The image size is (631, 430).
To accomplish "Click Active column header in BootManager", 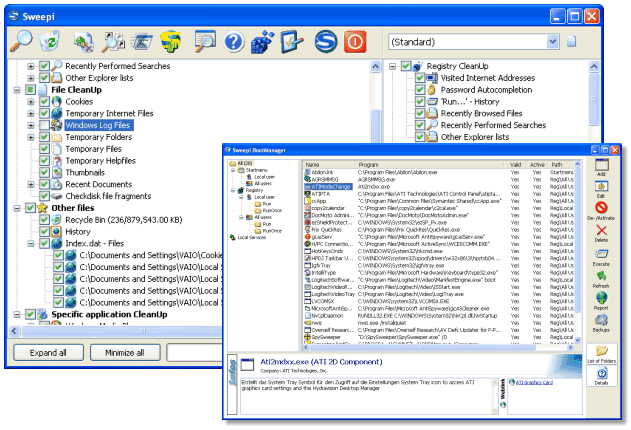I will [537, 165].
